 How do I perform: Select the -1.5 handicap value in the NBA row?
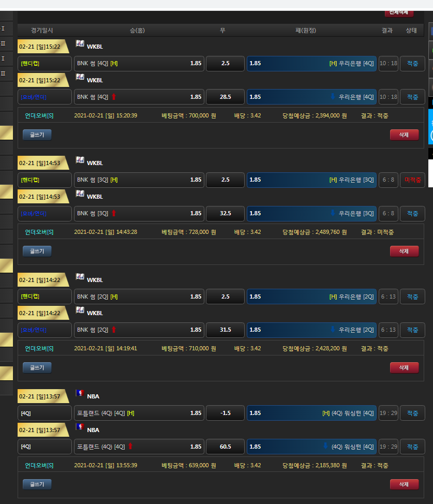coord(225,413)
